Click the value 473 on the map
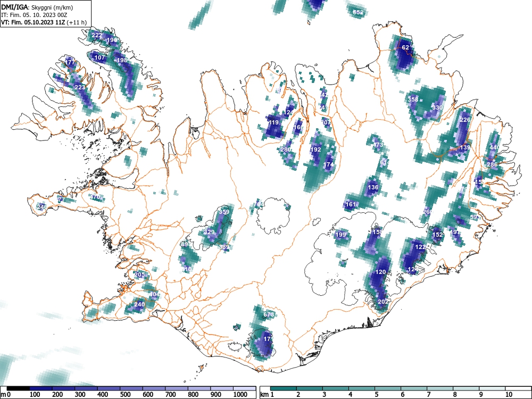Viewport: 532px width, 399px height. click(378, 145)
